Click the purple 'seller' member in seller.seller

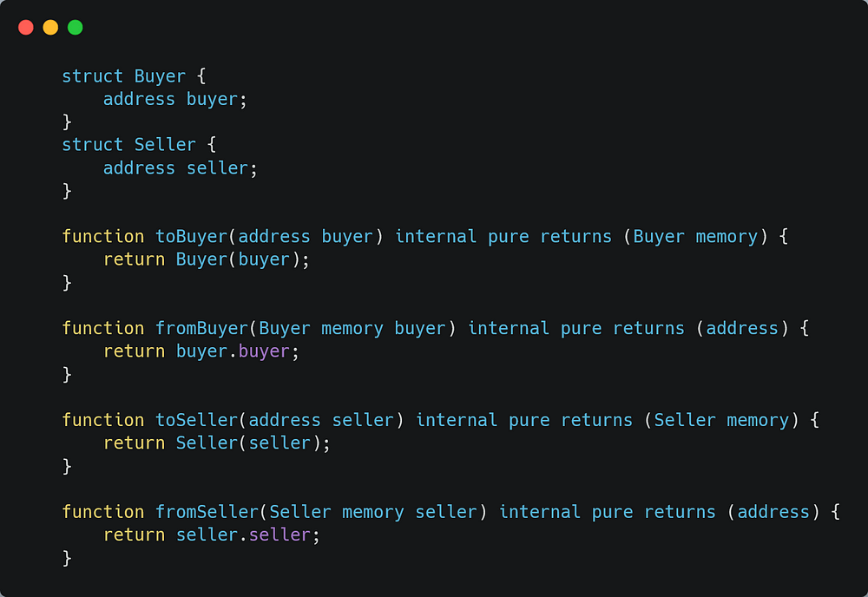[279, 535]
